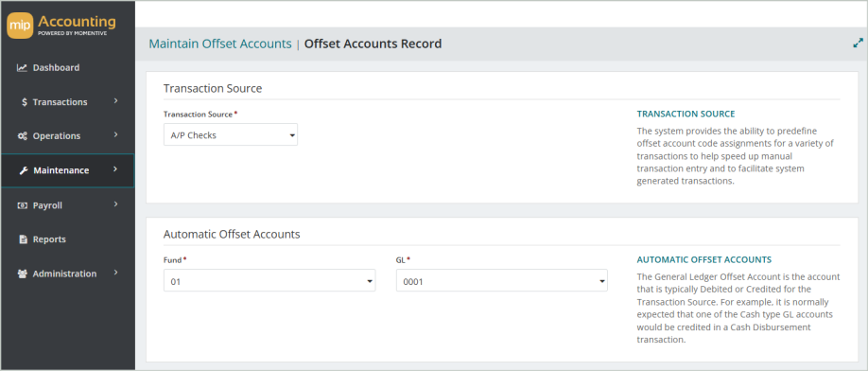This screenshot has width=868, height=371.
Task: Open the Dashboard menu item
Action: pyautogui.click(x=67, y=68)
